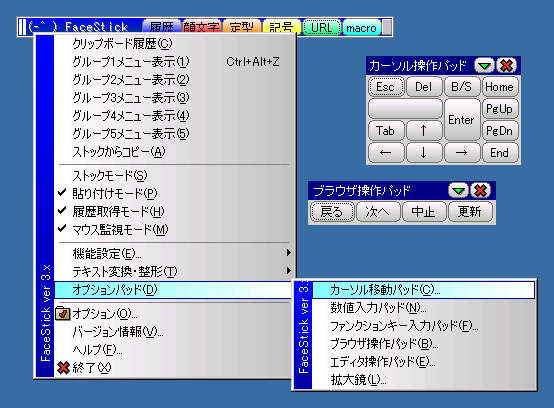This screenshot has width=554, height=408.
Task: Open カーソル移動パッド(C) from submenu
Action: 424,290
